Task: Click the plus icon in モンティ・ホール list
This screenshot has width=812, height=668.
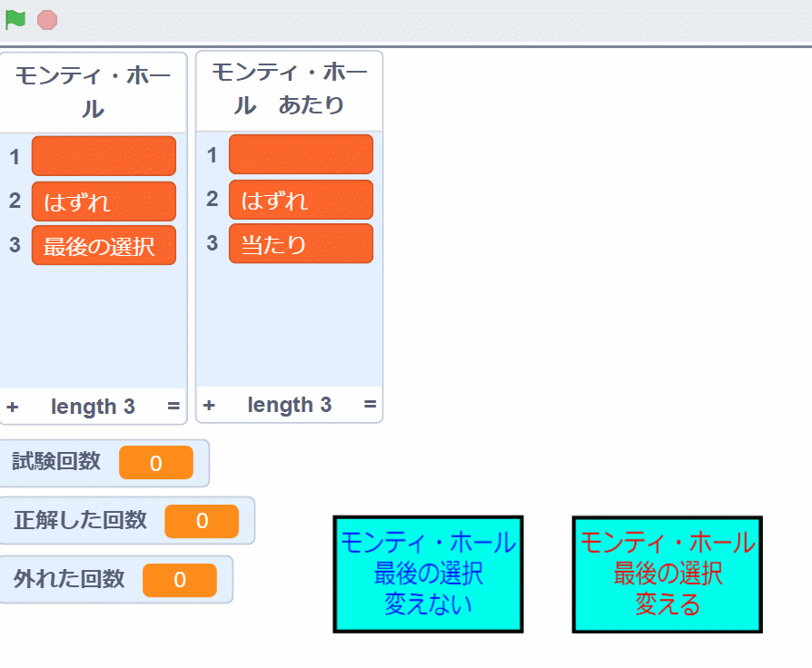Action: click(x=13, y=407)
